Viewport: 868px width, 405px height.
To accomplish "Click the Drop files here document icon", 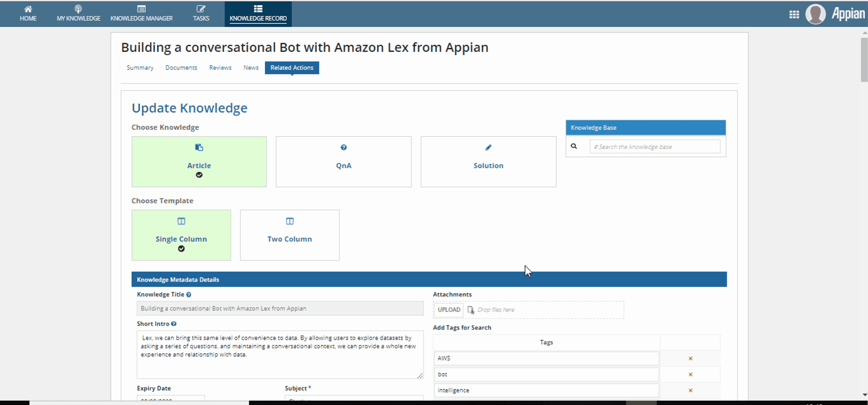I will click(471, 310).
